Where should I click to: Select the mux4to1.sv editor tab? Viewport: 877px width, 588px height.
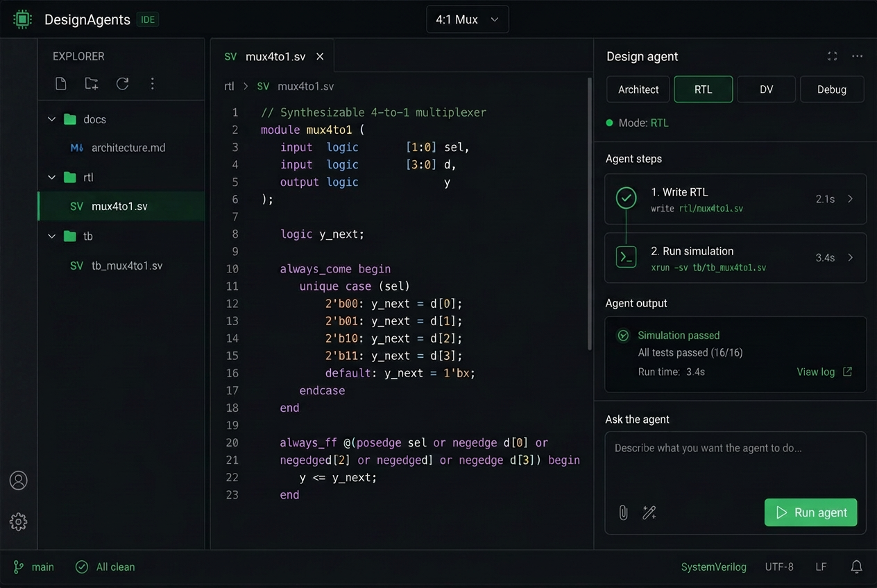point(272,57)
